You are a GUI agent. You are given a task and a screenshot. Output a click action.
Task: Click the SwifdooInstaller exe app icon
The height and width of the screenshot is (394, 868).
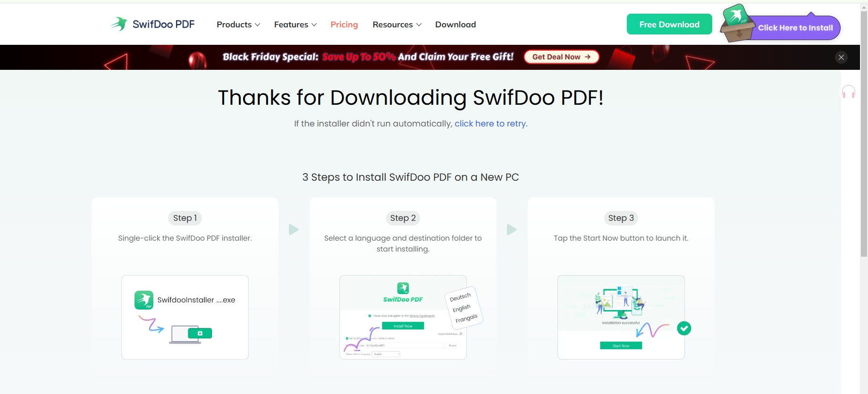click(144, 300)
